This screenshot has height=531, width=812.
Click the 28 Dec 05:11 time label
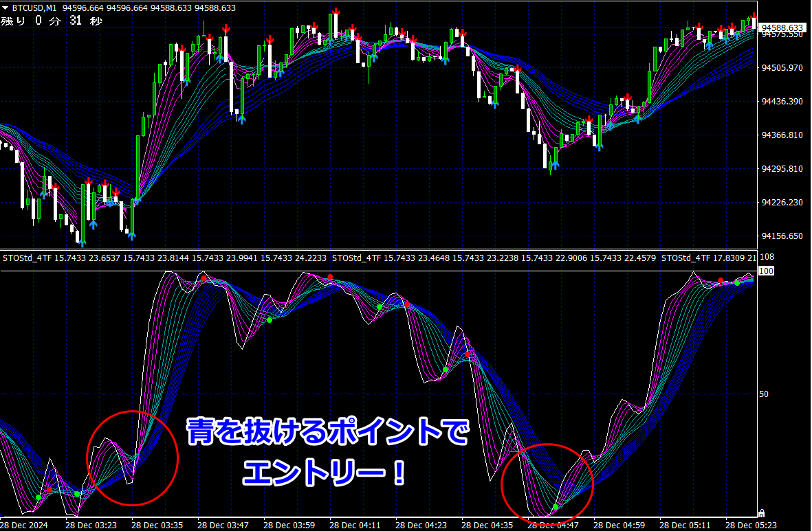pyautogui.click(x=685, y=525)
